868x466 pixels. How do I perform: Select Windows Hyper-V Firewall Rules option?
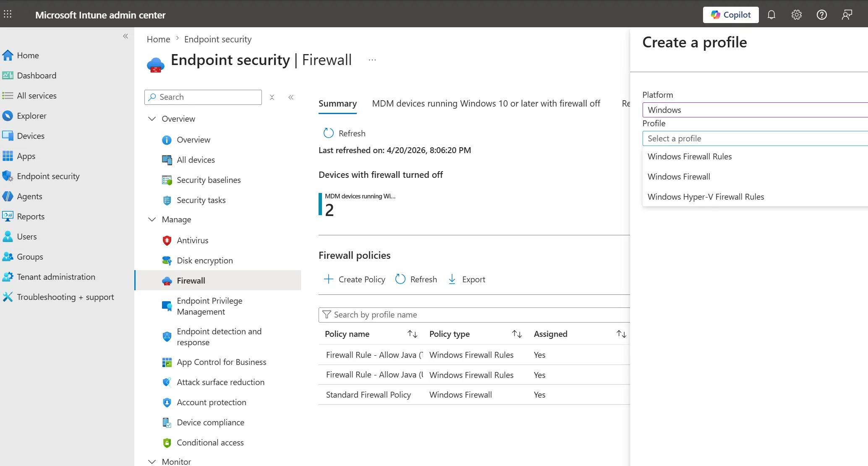coord(706,196)
